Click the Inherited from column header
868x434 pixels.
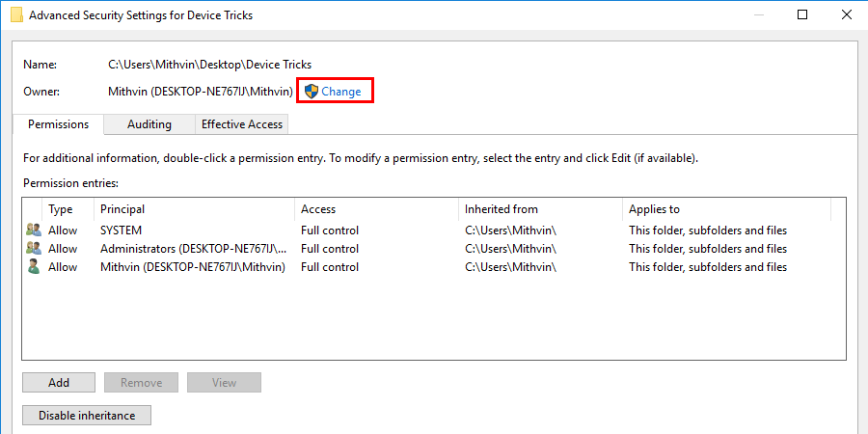pyautogui.click(x=540, y=209)
